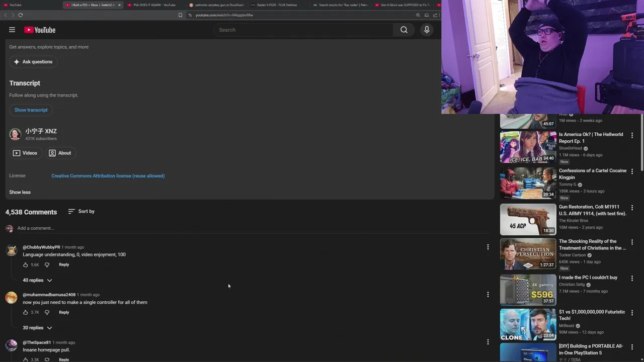644x362 pixels.
Task: Click @muhammadbamusa2408 avatar image
Action: pos(11,298)
